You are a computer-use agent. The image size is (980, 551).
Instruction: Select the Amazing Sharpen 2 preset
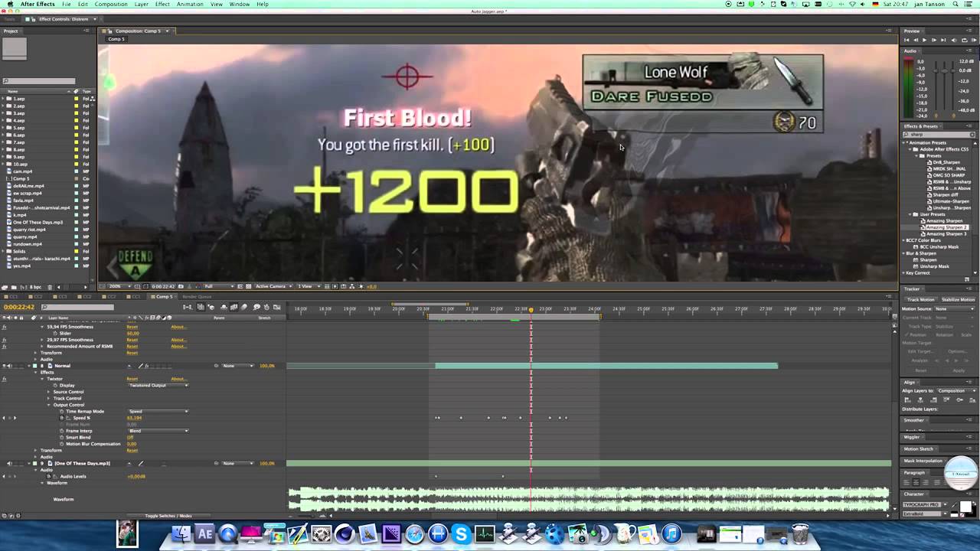tap(945, 227)
